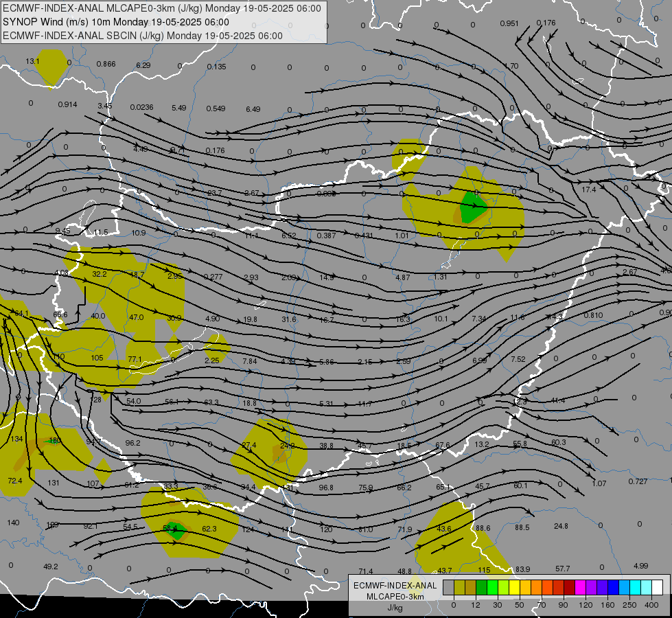Click the legend unit label J/kg
This screenshot has height=618, width=672.
395,608
